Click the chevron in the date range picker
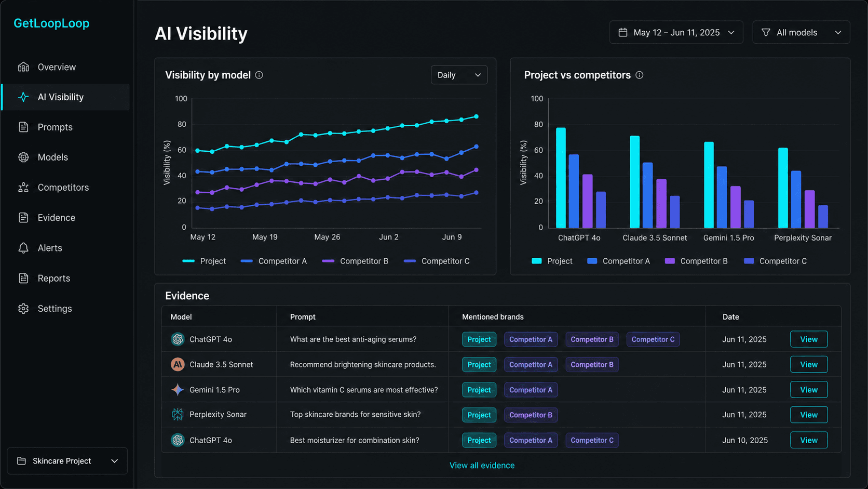 (x=731, y=32)
